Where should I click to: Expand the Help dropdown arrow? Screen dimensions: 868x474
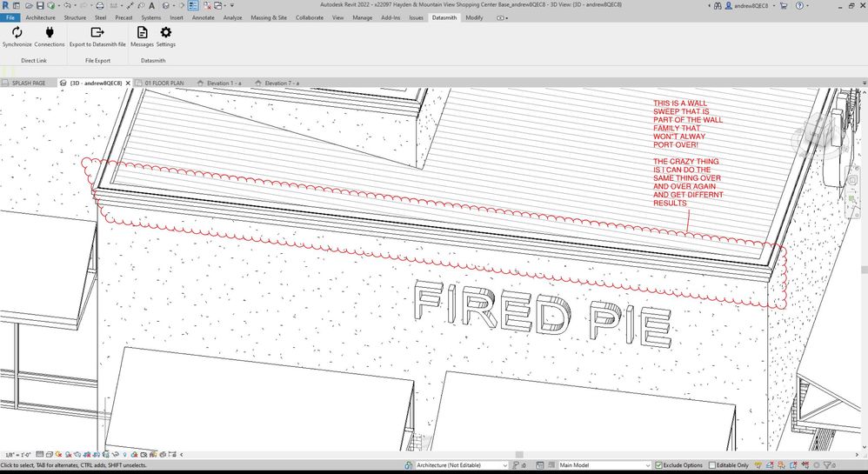tap(809, 5)
